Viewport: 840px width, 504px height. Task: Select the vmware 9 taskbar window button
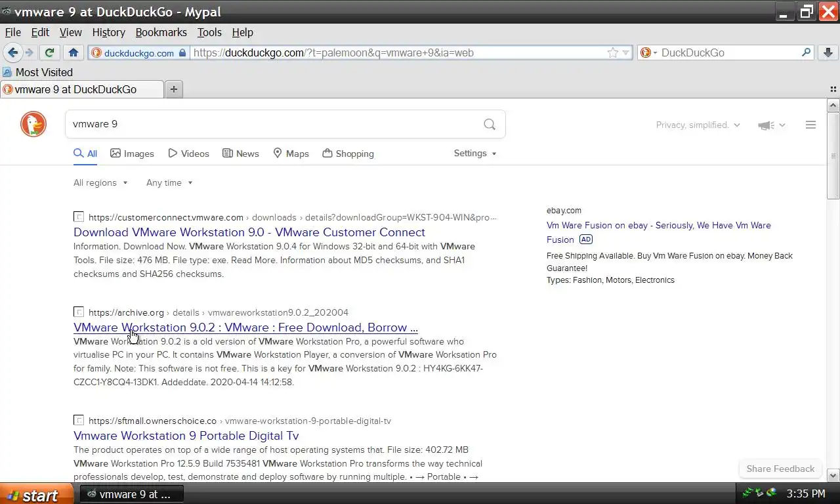click(x=131, y=494)
